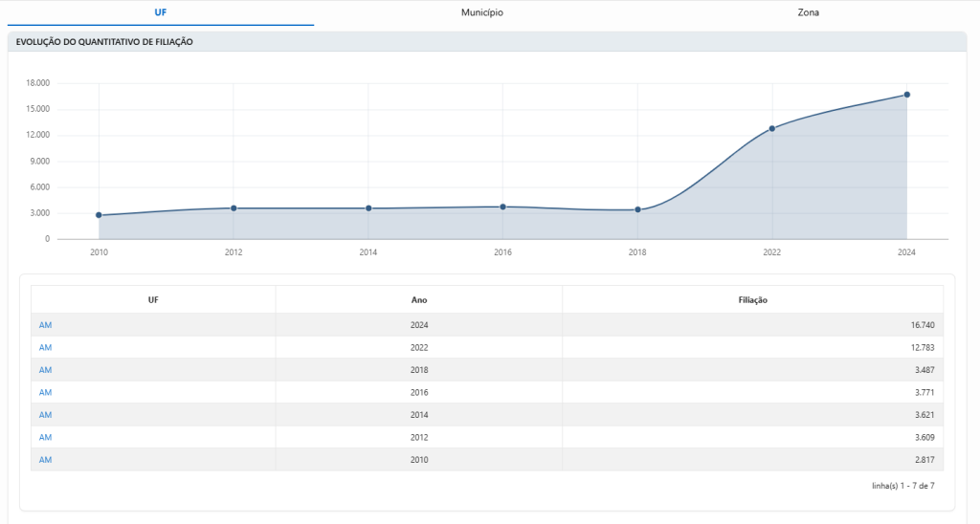The height and width of the screenshot is (524, 980).
Task: Sort table by Ano column header
Action: click(x=419, y=299)
